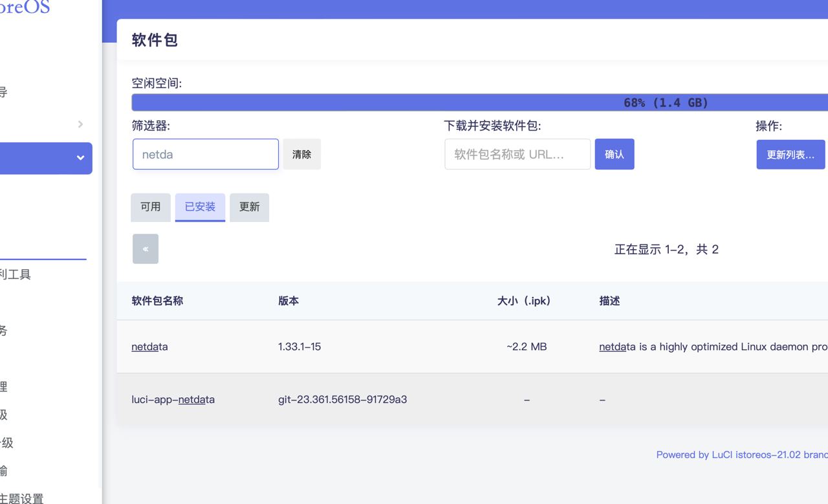Click the luci-app-netdata package row name
This screenshot has height=504, width=828.
173,399
